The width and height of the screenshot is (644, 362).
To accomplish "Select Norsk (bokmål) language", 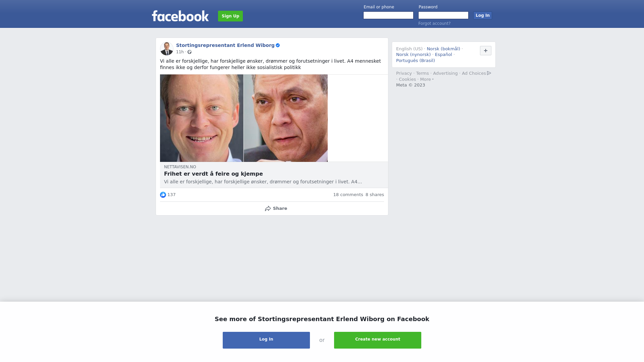I will pos(443,49).
